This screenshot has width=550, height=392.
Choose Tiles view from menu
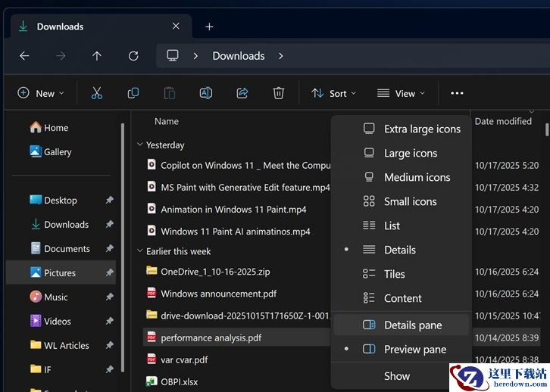394,274
